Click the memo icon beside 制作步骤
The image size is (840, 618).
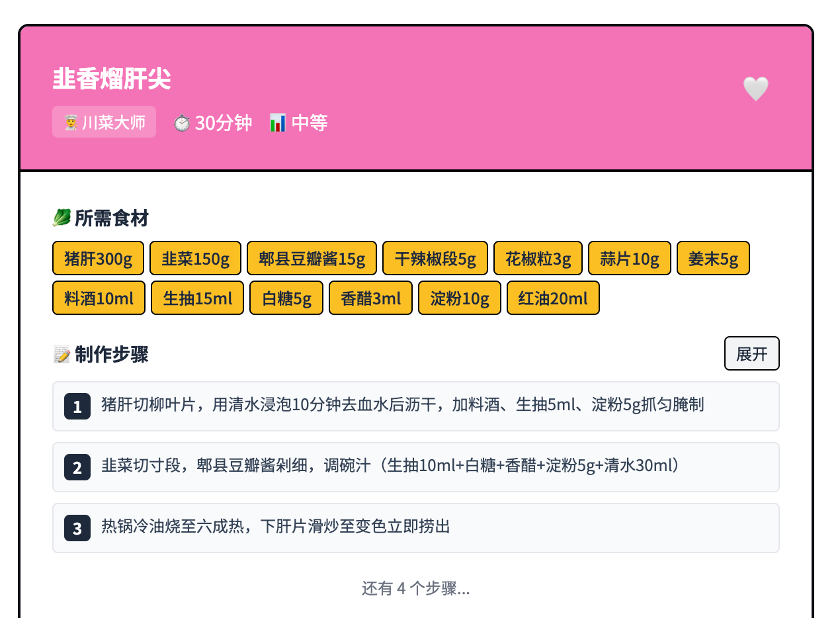[x=62, y=354]
